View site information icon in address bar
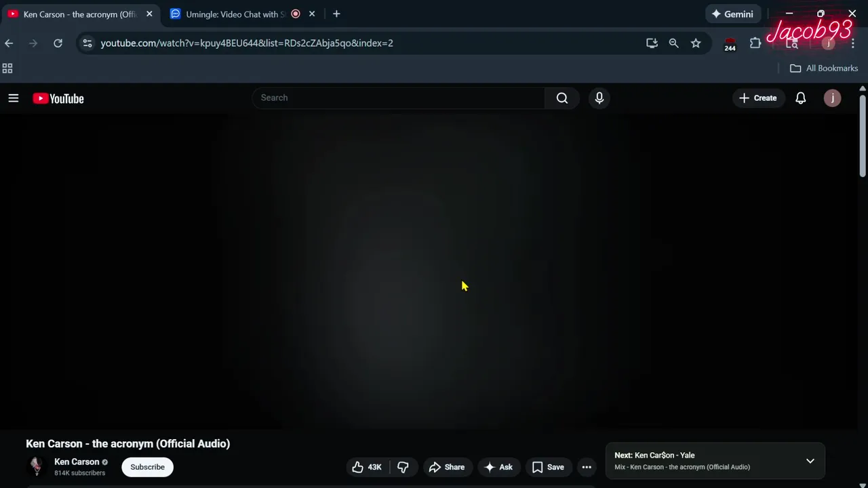 (x=87, y=43)
